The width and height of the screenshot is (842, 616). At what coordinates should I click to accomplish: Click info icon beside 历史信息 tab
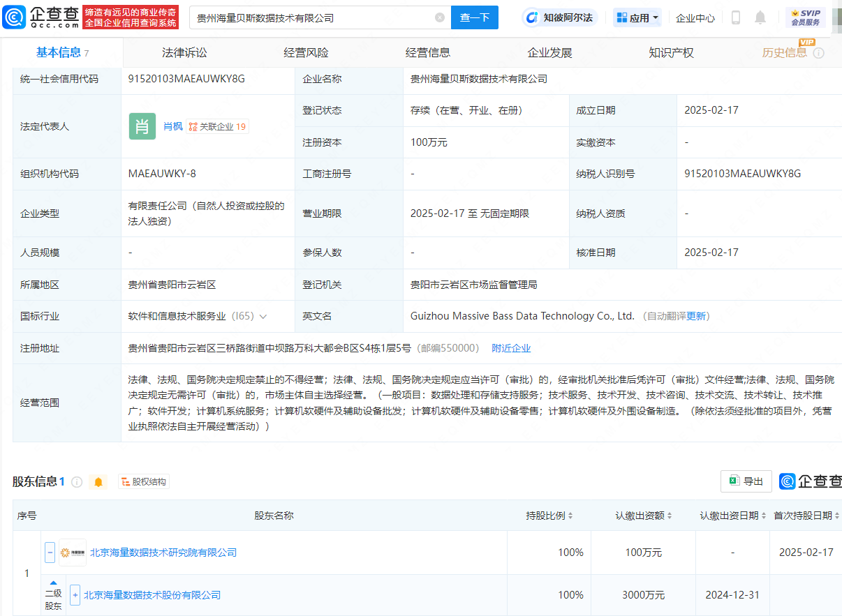(x=819, y=53)
